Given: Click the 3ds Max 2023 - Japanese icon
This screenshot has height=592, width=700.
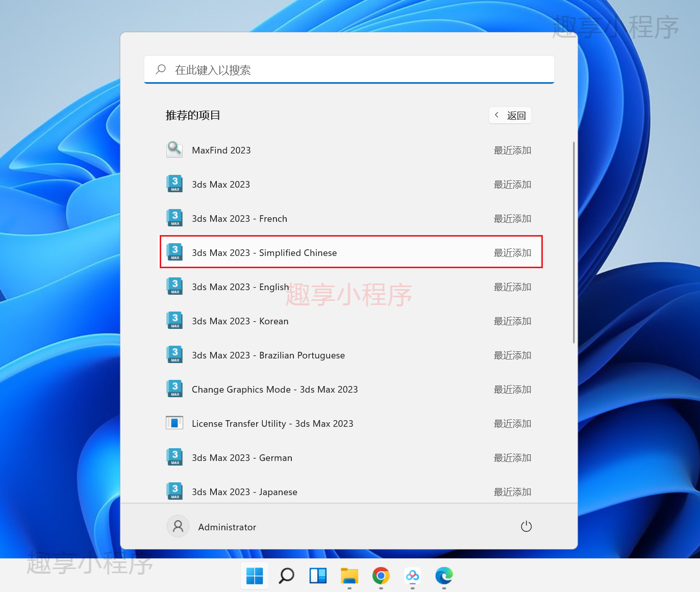Looking at the screenshot, I should [x=174, y=491].
